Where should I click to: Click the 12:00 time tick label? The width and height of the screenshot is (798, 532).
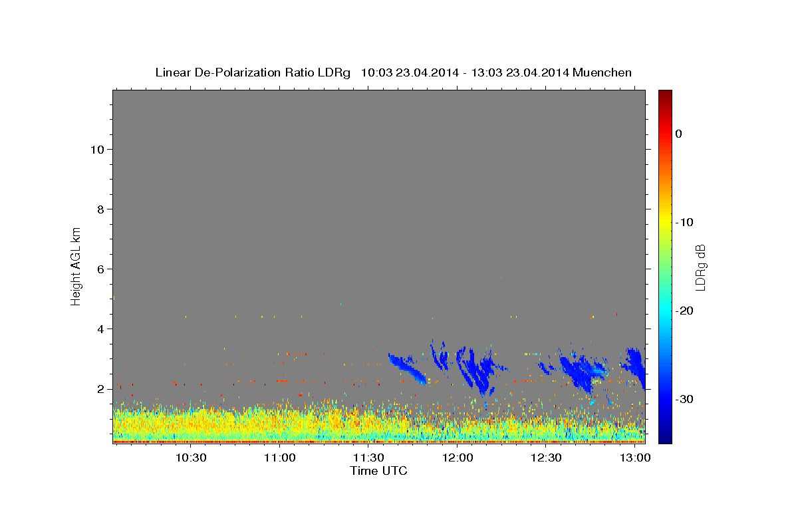457,458
